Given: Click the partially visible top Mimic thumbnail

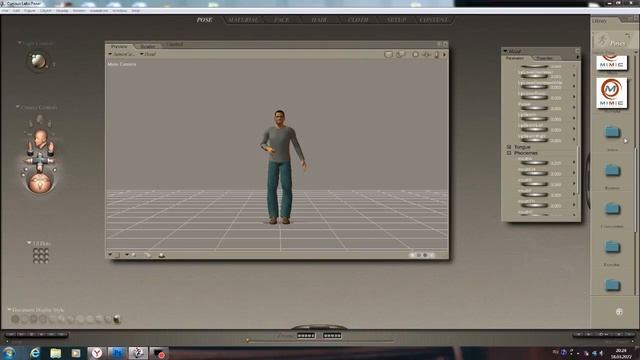Looking at the screenshot, I should pos(611,62).
